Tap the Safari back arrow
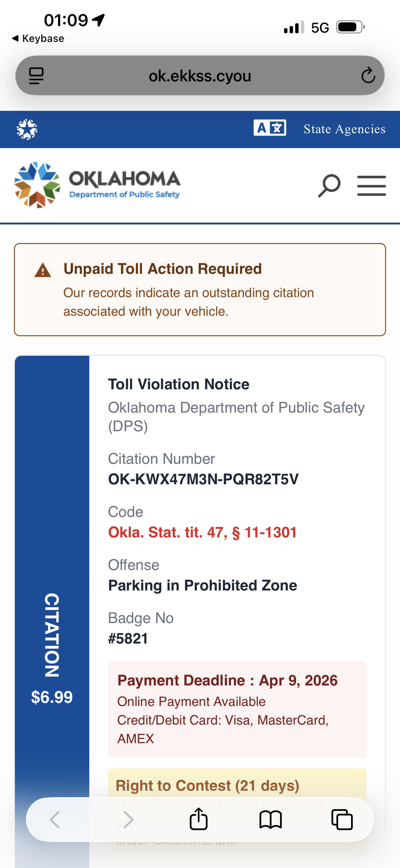The height and width of the screenshot is (868, 400). (55, 819)
